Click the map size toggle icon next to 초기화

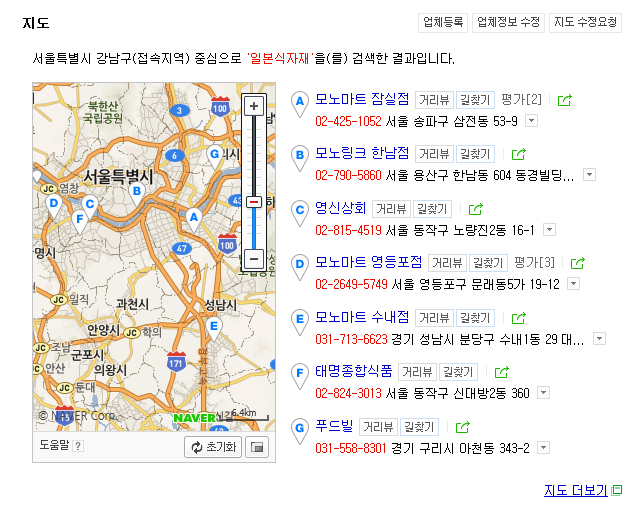[x=257, y=447]
